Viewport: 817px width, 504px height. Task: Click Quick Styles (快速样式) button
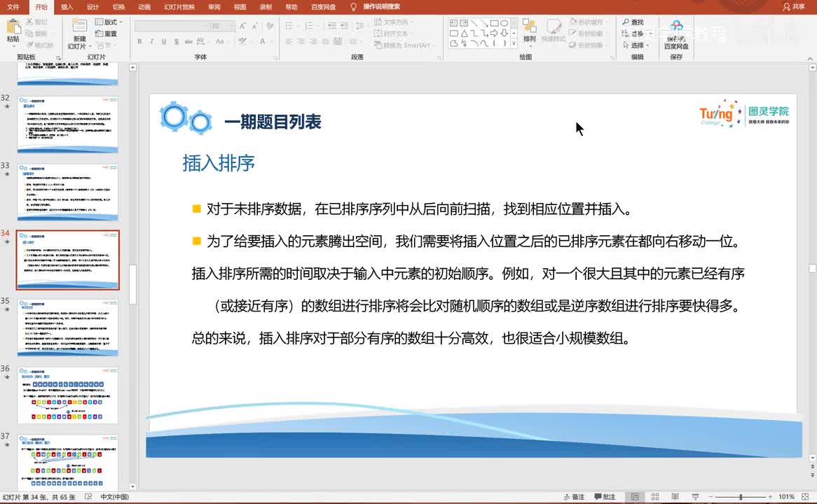(554, 31)
